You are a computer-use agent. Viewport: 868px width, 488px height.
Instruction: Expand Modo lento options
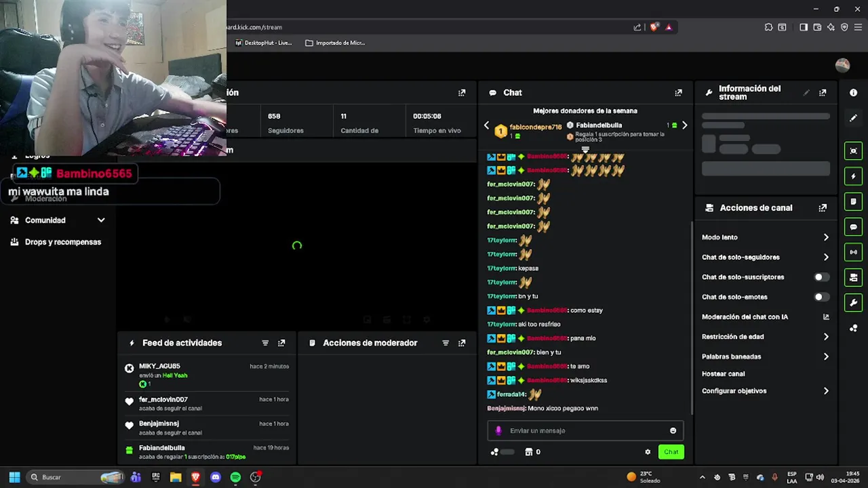tap(826, 237)
